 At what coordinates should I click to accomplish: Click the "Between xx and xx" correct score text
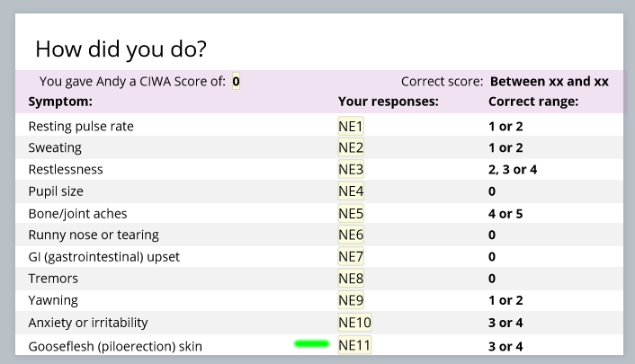(x=549, y=81)
